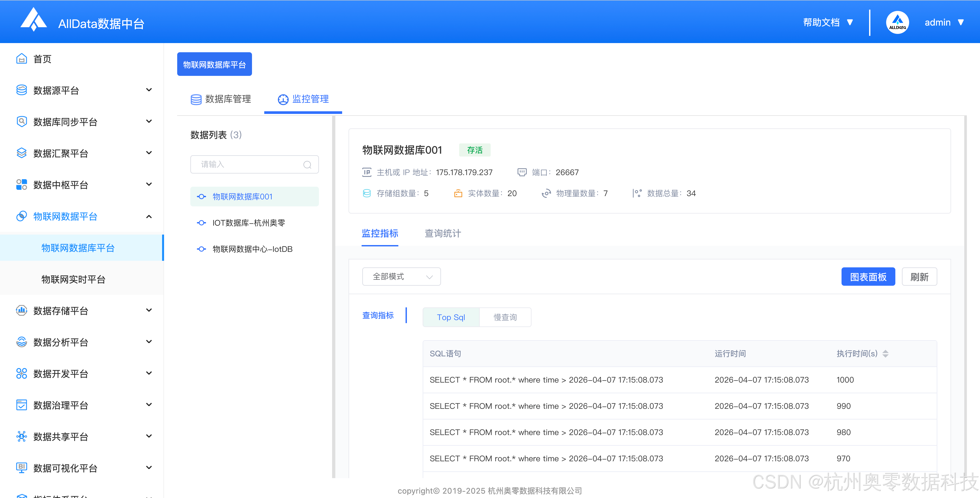Viewport: 980px width, 498px height.
Task: Select the Top Sql toggle option
Action: coord(451,317)
